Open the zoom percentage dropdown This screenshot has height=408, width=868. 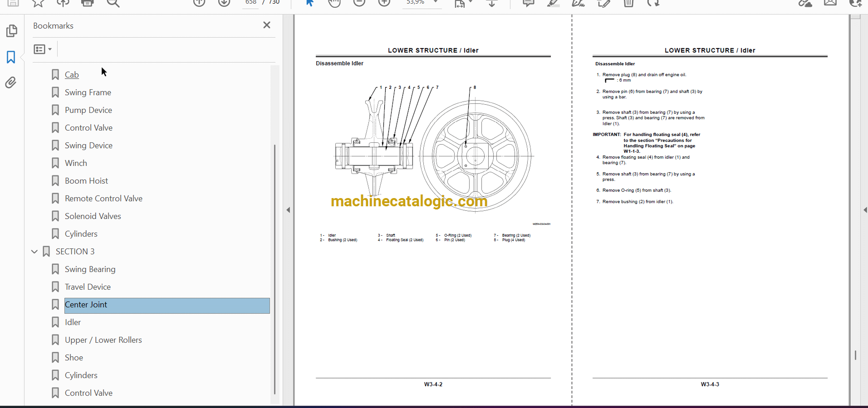pos(436,3)
